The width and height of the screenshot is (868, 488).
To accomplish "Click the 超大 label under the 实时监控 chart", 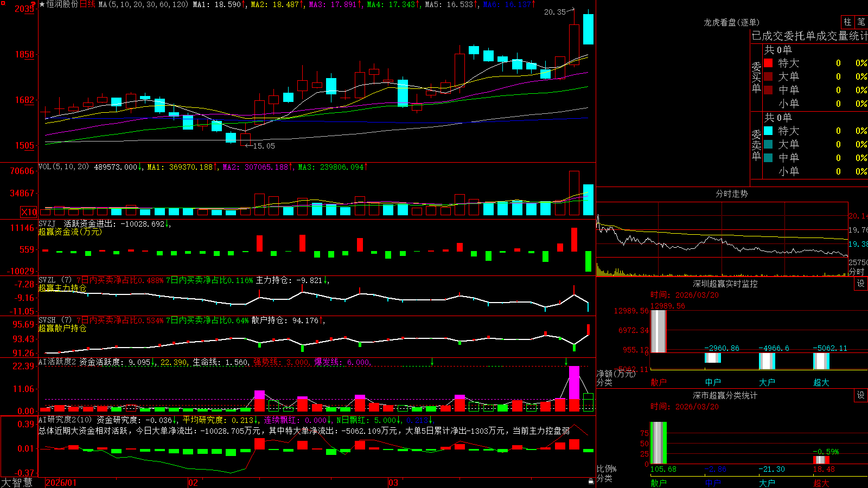I will pyautogui.click(x=821, y=382).
